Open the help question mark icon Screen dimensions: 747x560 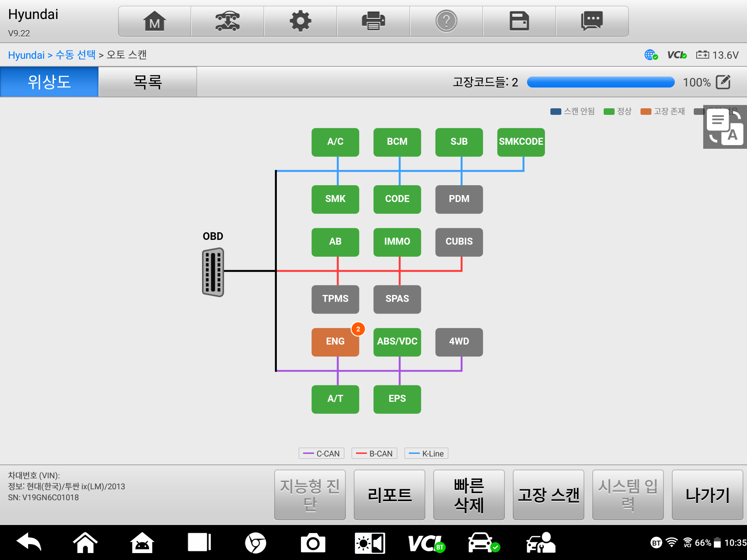coord(446,21)
